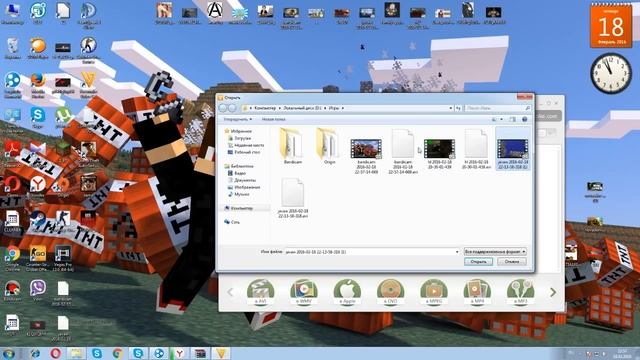
Task: Select the hl dark video thumbnail
Action: [x=439, y=149]
